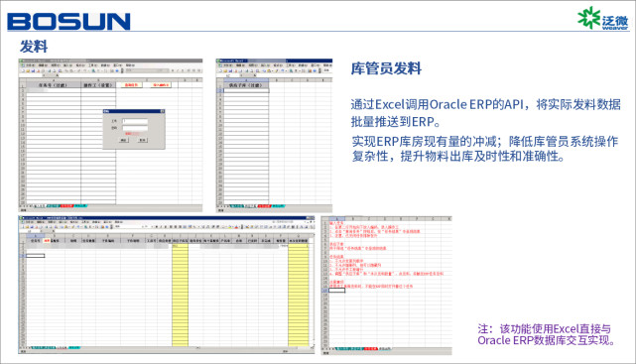Open the zoom percentage box in the 供应子库 Excel window
636x364 pixels.
[x=326, y=70]
